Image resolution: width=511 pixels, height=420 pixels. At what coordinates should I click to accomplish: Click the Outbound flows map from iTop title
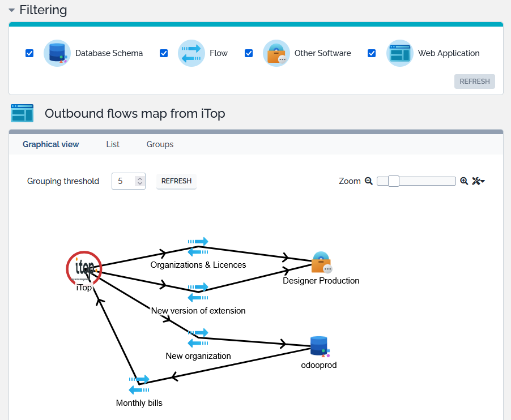tap(135, 113)
